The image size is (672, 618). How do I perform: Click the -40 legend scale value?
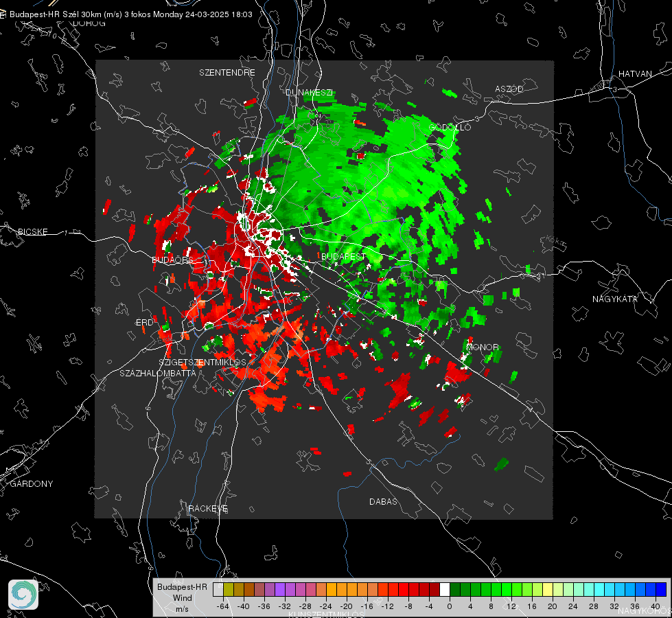[244, 606]
